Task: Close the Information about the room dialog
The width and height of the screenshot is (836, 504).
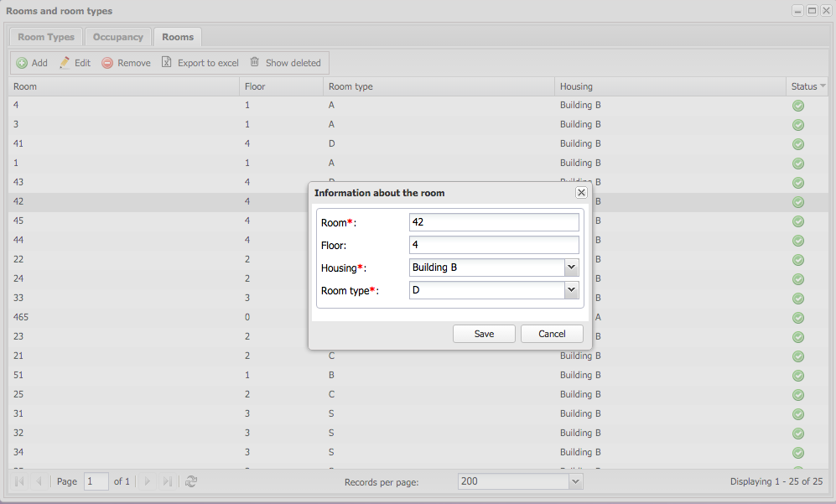Action: [x=581, y=193]
